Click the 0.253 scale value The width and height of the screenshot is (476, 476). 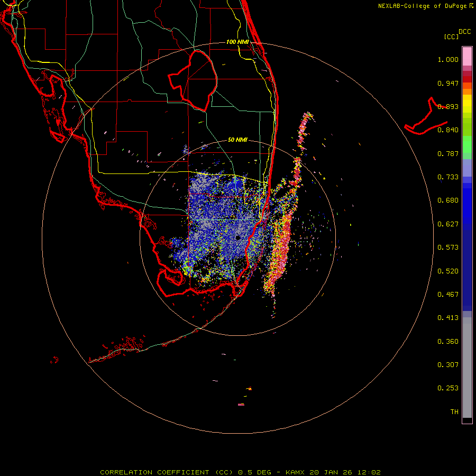coord(448,388)
